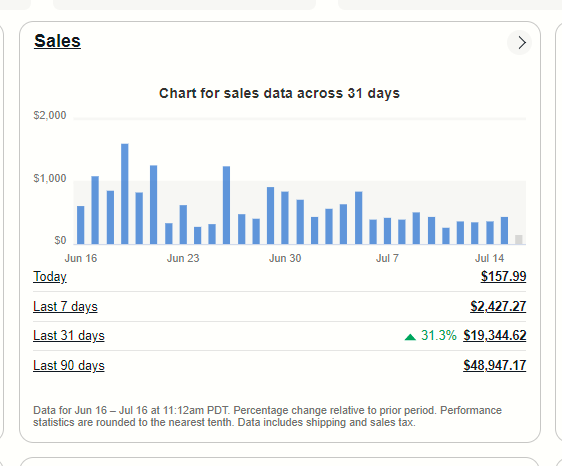
Task: Open the Sales heading link
Action: tap(57, 41)
